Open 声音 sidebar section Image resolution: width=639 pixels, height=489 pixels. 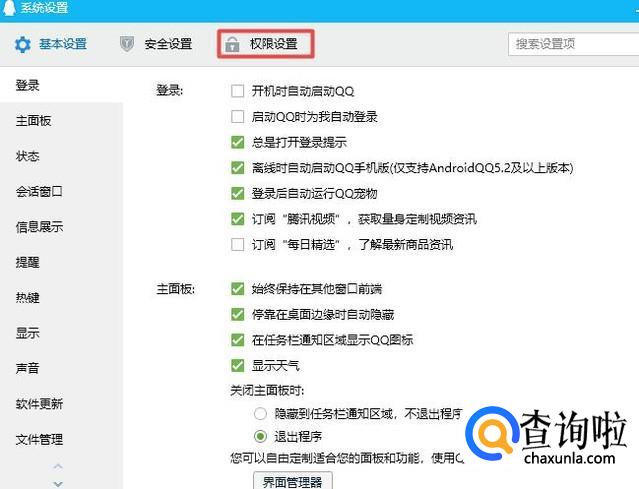[x=27, y=369]
